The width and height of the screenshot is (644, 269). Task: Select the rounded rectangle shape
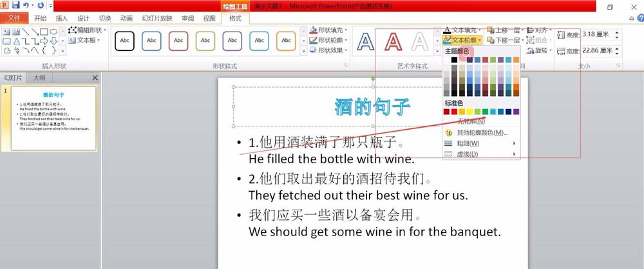coord(6,41)
